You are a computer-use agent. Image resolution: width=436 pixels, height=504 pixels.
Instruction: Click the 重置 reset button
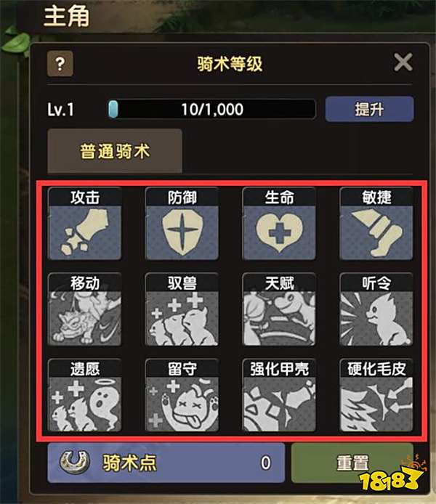click(352, 463)
